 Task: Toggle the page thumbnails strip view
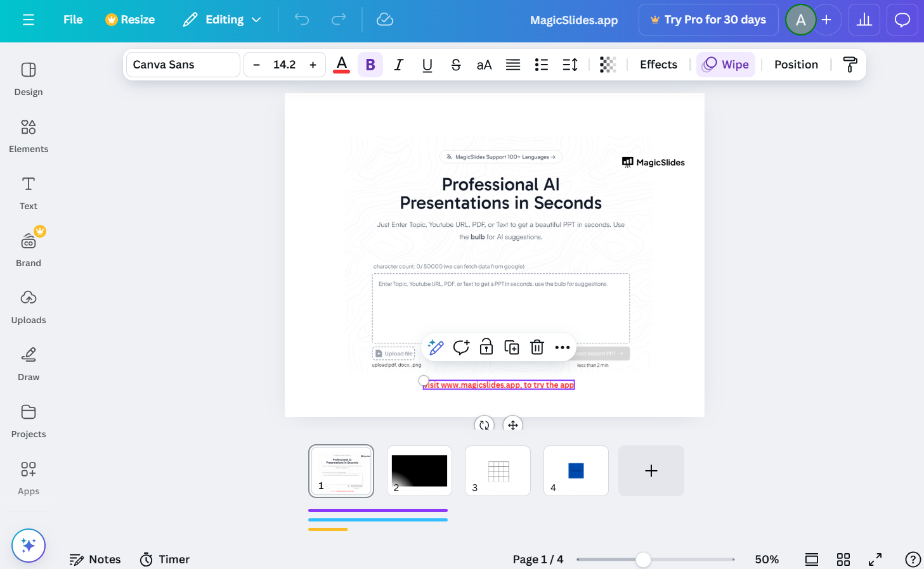(812, 559)
